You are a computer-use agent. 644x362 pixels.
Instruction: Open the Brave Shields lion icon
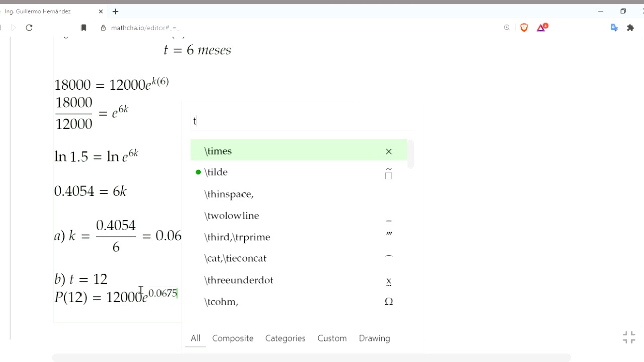(x=524, y=28)
